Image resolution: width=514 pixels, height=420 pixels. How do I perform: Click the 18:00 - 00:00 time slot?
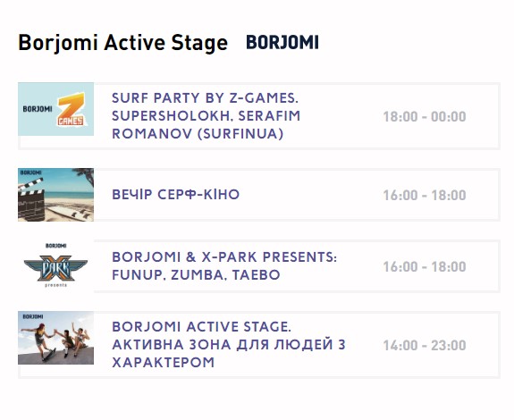point(425,117)
